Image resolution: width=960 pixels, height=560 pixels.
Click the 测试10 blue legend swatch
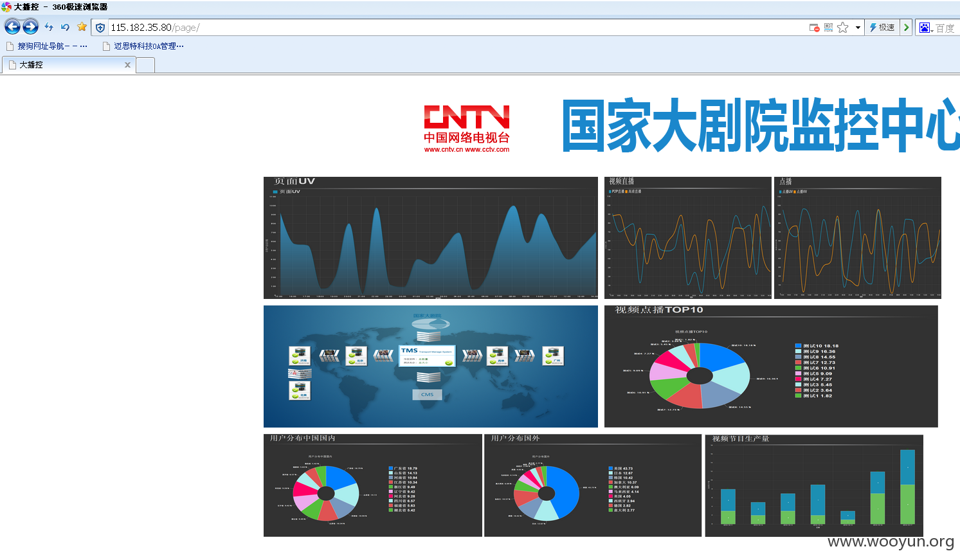click(x=798, y=346)
